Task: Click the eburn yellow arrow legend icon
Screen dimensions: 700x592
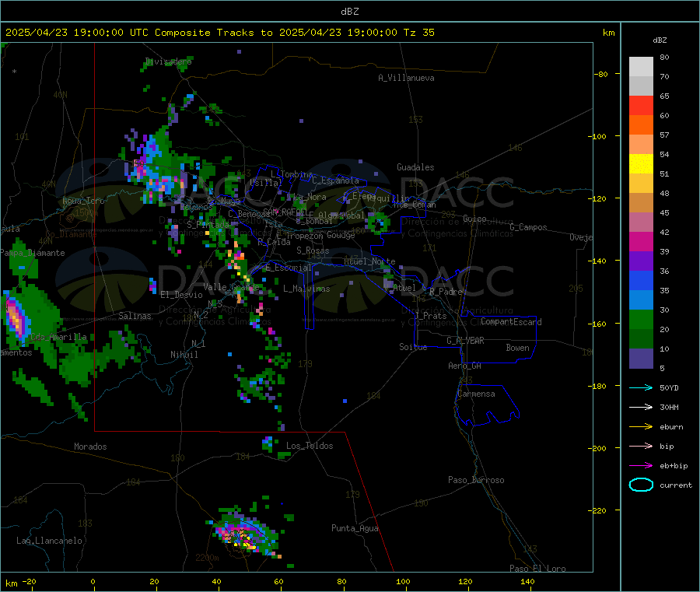Action: click(x=641, y=427)
